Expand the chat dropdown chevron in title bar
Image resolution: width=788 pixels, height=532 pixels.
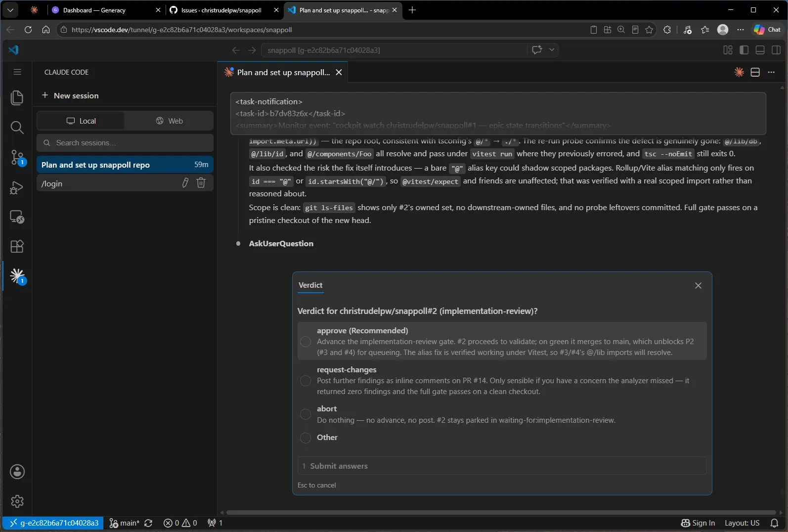coord(552,50)
